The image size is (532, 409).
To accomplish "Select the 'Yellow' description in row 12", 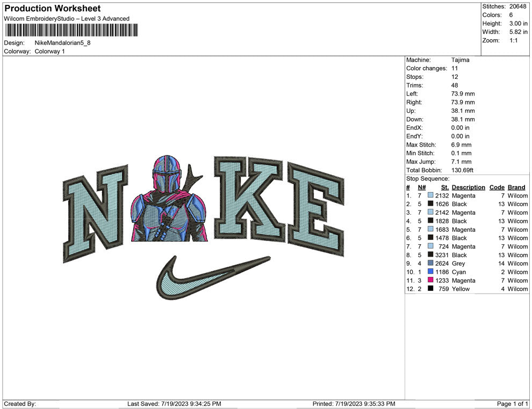I will pyautogui.click(x=461, y=289).
